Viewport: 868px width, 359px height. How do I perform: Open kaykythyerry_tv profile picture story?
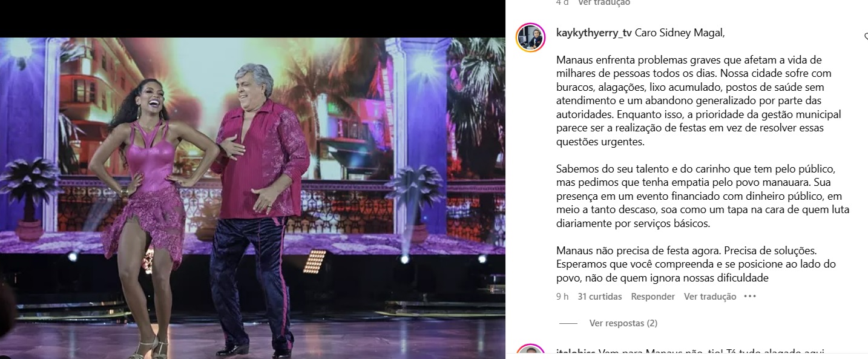click(x=531, y=38)
